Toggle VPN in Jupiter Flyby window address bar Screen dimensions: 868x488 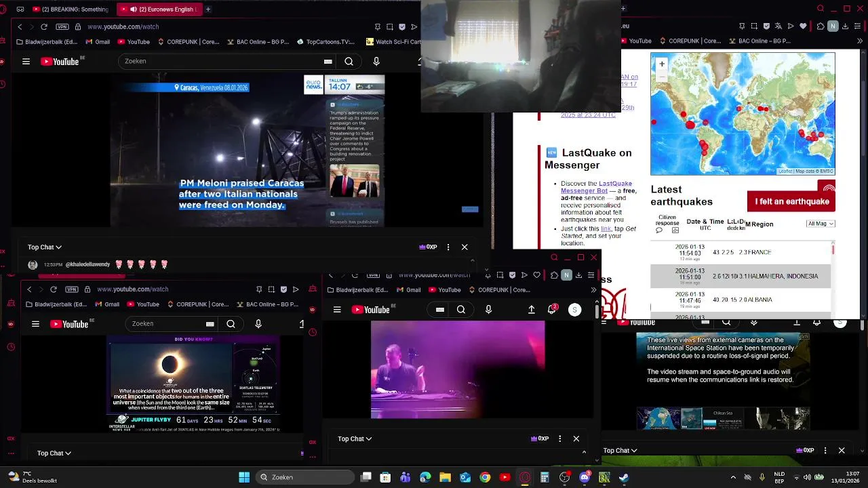(72, 289)
